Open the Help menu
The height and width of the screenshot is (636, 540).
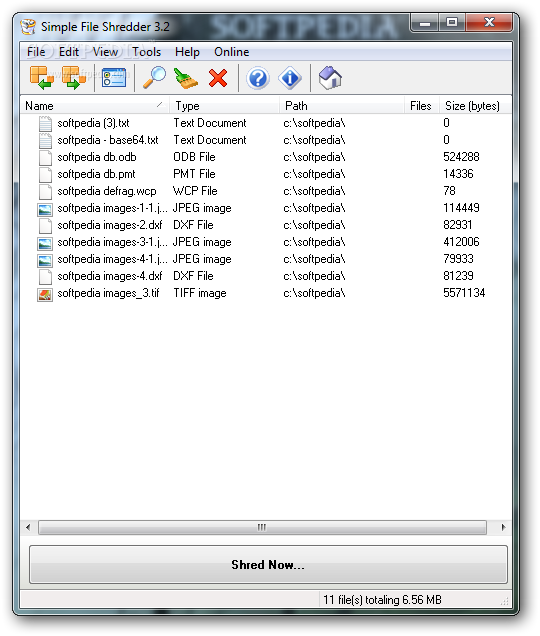(x=187, y=52)
